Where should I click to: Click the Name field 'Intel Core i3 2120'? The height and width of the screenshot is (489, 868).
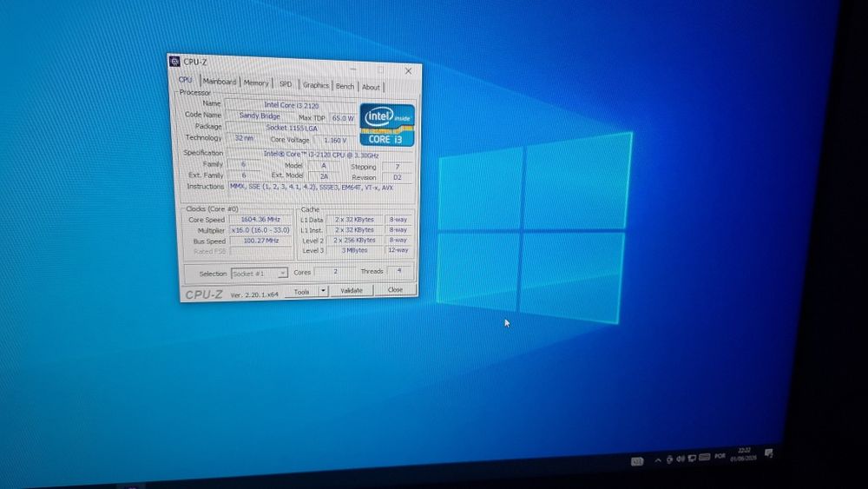291,105
